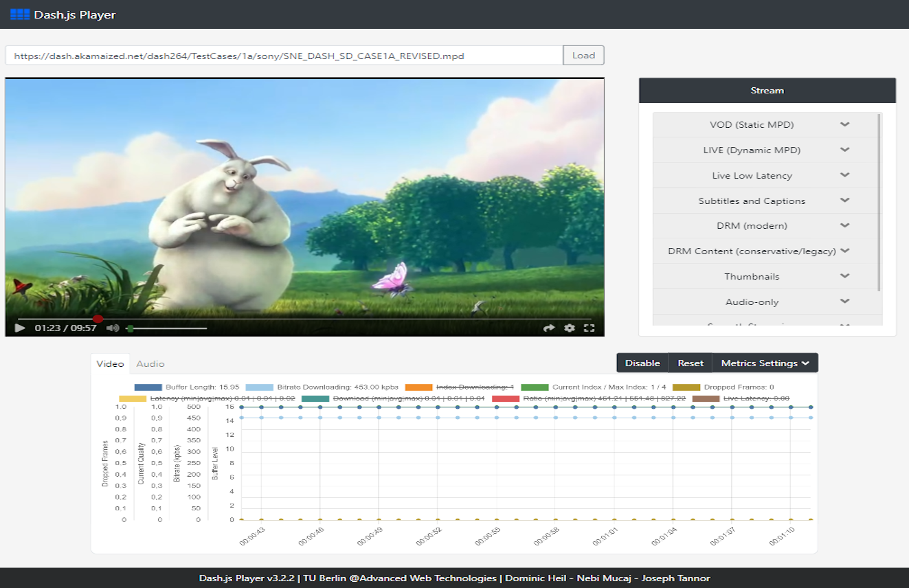This screenshot has height=588, width=909.
Task: Click the share arrow icon in the player
Action: pos(549,328)
